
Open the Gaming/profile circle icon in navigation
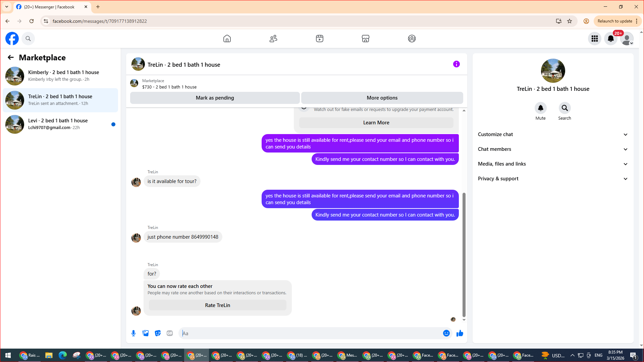click(x=412, y=39)
